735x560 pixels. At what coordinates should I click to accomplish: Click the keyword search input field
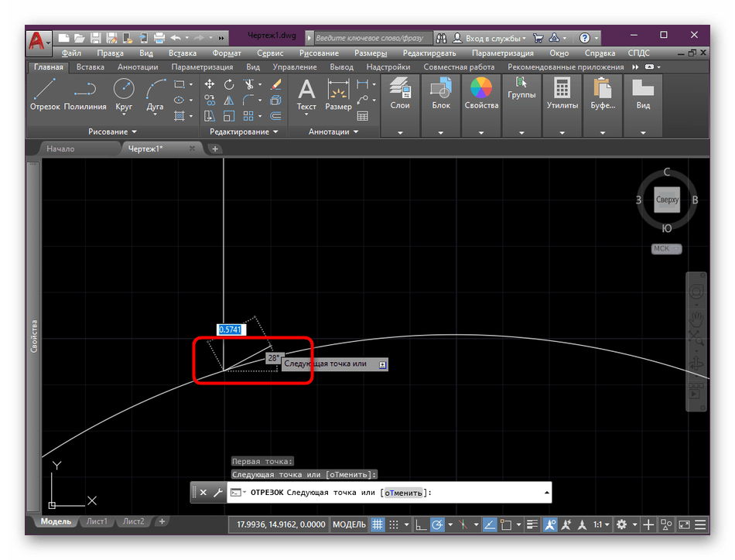(370, 37)
